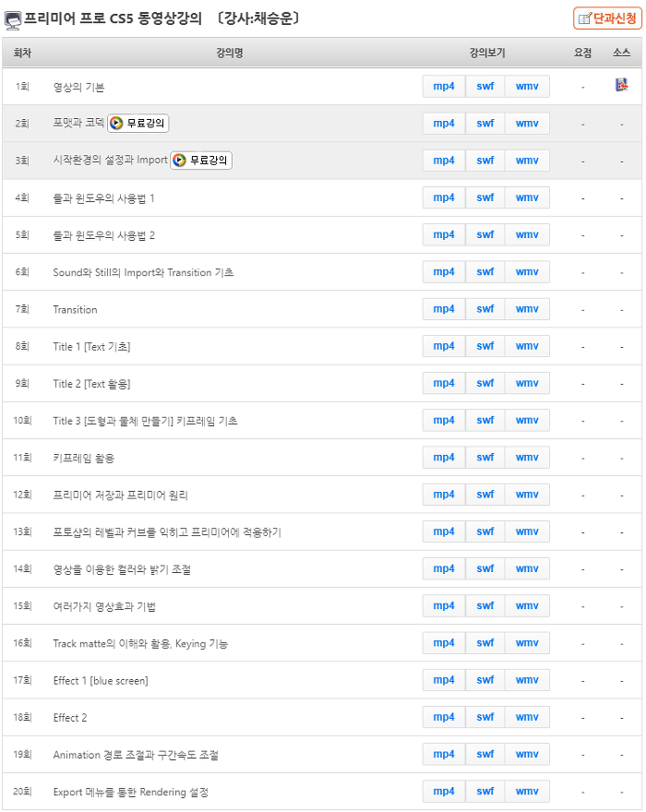Image resolution: width=646 pixels, height=812 pixels.
Task: Open wmv for lesson 10 Title 3
Action: (x=527, y=421)
